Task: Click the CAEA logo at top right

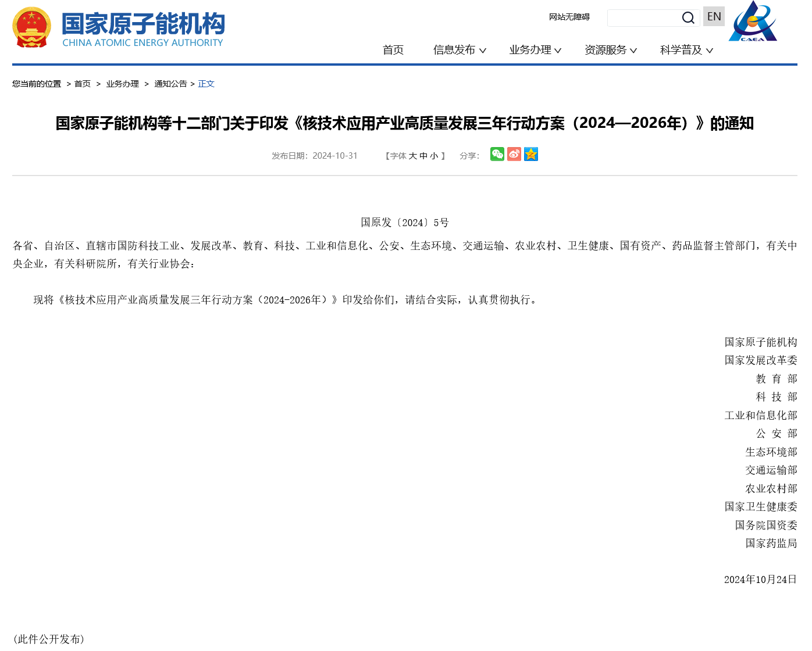Action: (753, 22)
